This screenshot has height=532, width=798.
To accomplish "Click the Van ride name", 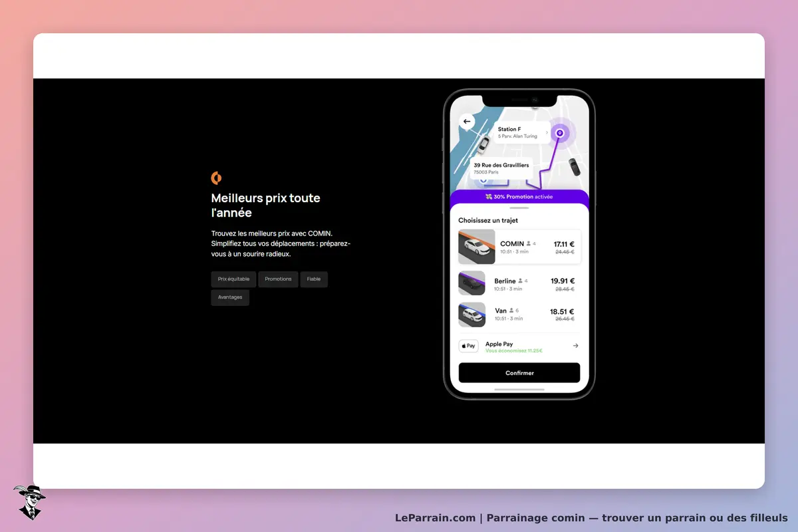I will point(501,311).
